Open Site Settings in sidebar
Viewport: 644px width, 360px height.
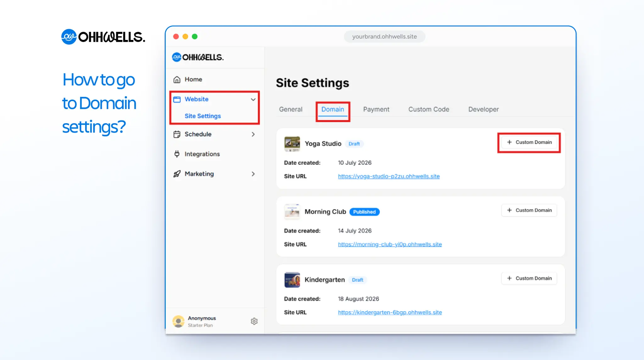[x=203, y=116]
